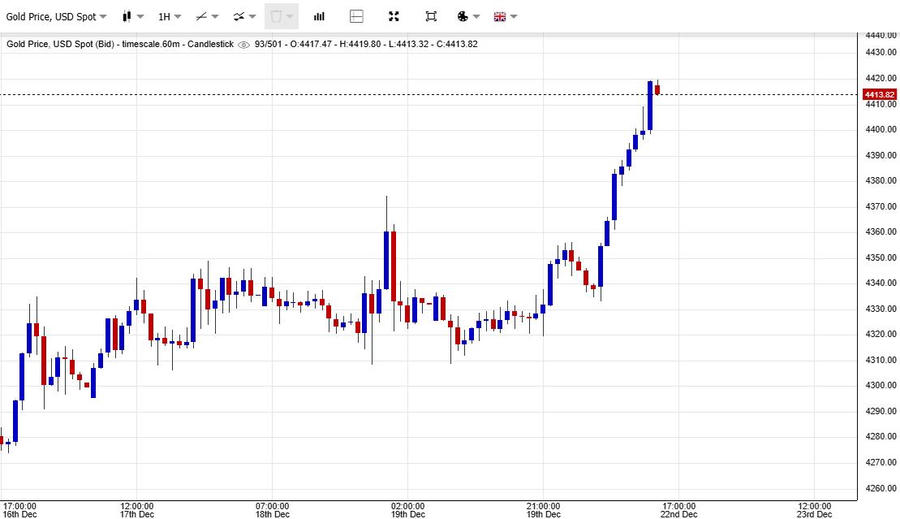Image resolution: width=900 pixels, height=519 pixels.
Task: Open the Gold Price, USD Spot instrument dropdown
Action: point(56,17)
